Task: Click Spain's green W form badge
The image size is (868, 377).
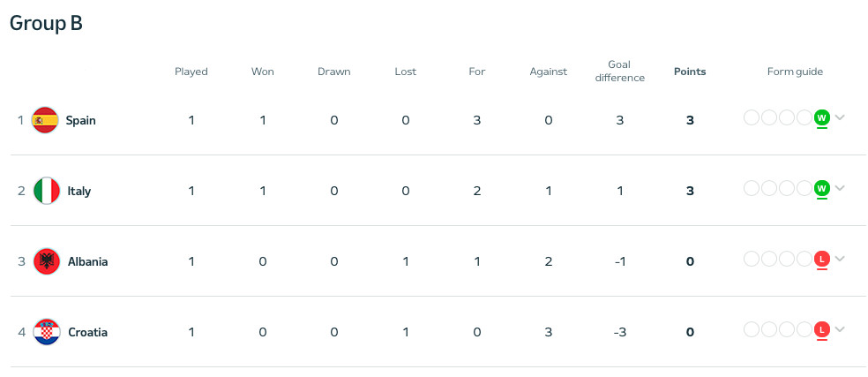Action: click(x=821, y=117)
